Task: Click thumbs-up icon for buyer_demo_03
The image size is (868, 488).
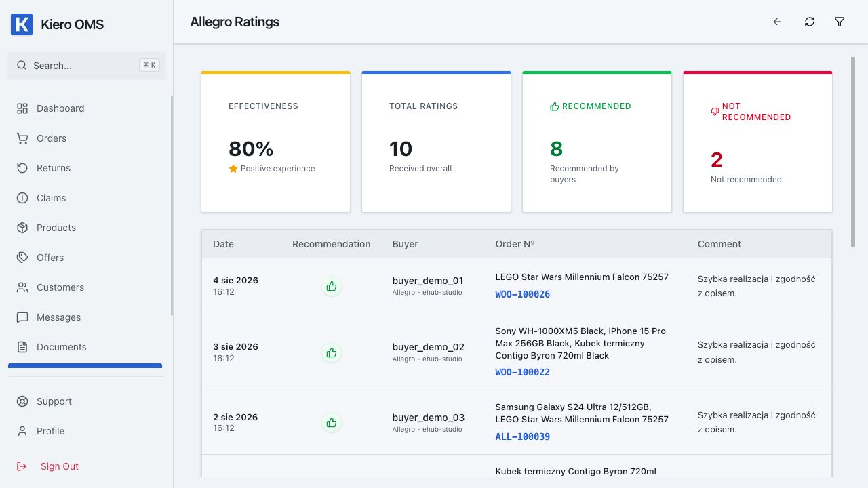Action: [332, 422]
